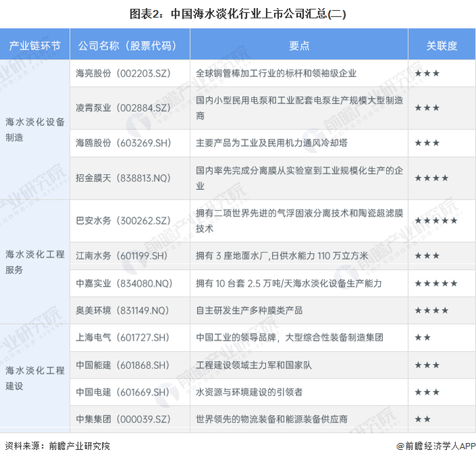Click the star rating for 海亮股份
Screen dimensions: 476x460
pos(427,73)
